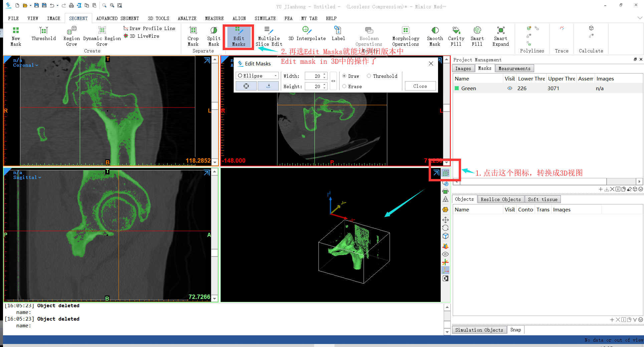Image resolution: width=644 pixels, height=347 pixels.
Task: Select the Label tool
Action: pos(338,34)
